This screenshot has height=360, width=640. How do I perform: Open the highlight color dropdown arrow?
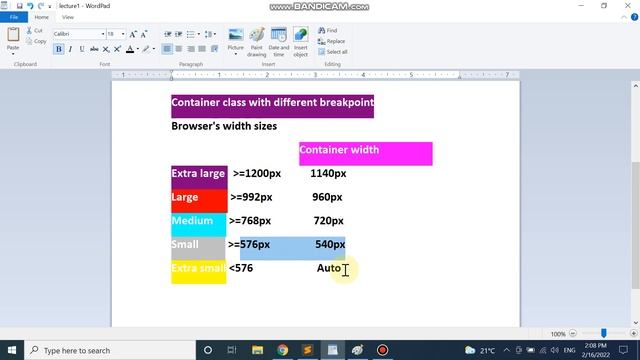click(x=153, y=49)
